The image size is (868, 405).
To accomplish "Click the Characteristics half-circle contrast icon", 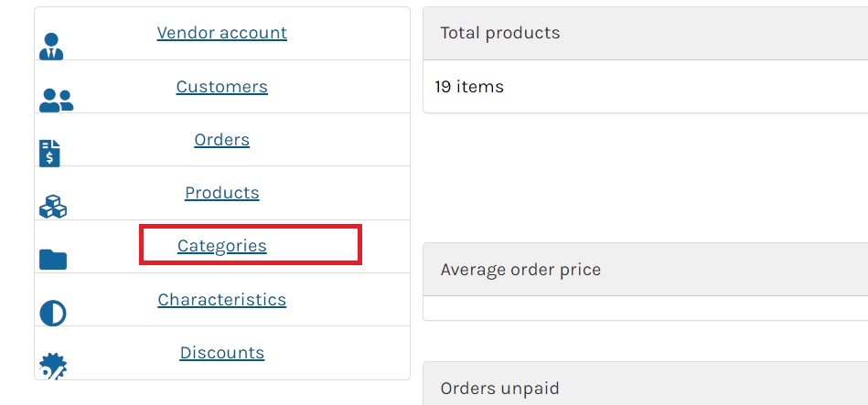I will [x=52, y=314].
